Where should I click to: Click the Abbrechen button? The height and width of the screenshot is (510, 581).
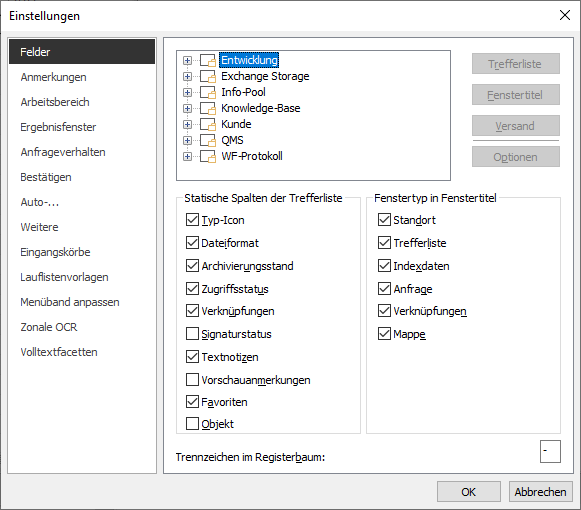pos(541,492)
